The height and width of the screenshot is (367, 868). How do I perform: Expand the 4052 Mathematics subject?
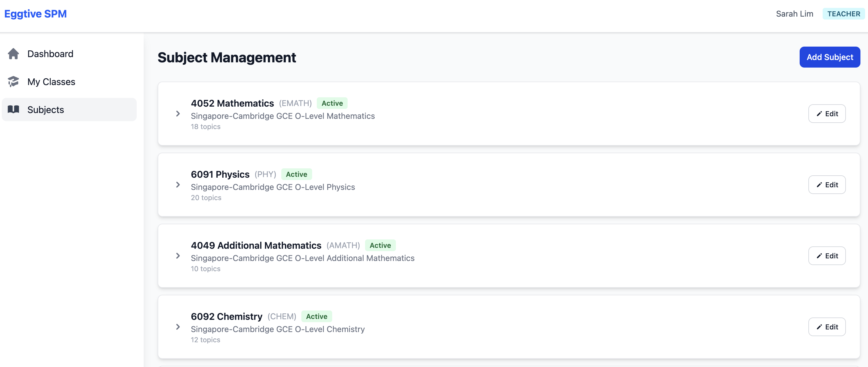point(178,114)
